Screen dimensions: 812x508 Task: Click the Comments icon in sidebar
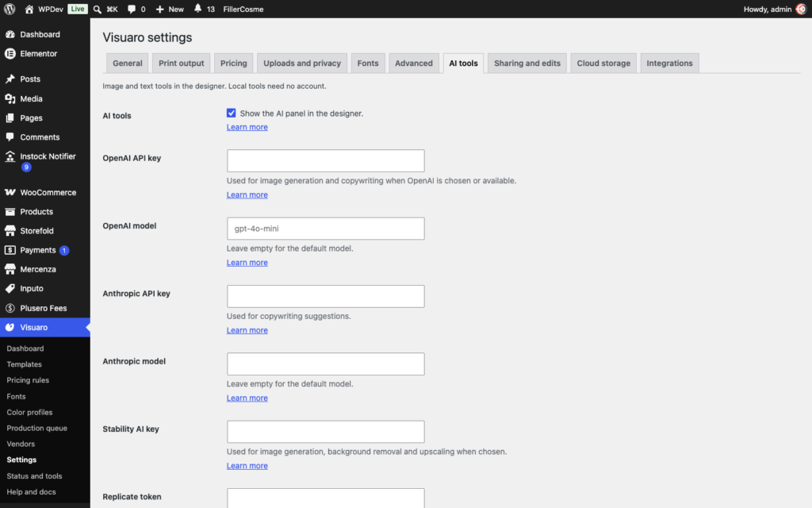tap(10, 137)
